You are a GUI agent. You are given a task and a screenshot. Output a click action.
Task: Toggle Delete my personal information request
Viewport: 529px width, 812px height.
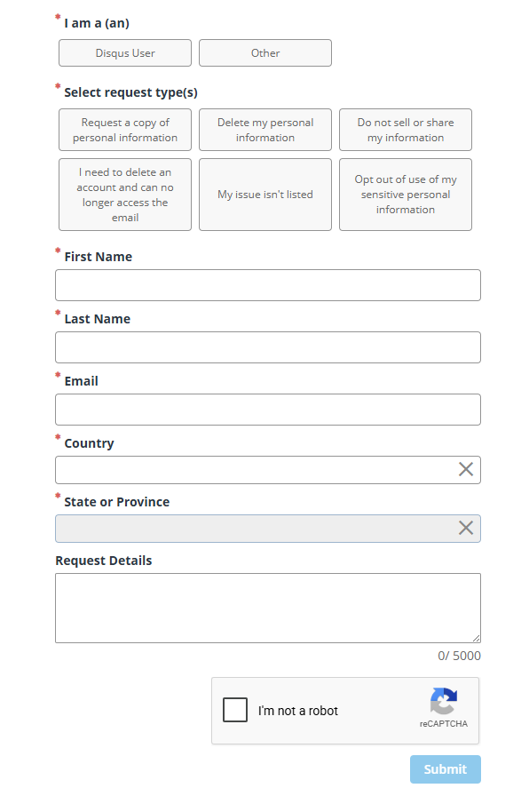click(x=265, y=130)
